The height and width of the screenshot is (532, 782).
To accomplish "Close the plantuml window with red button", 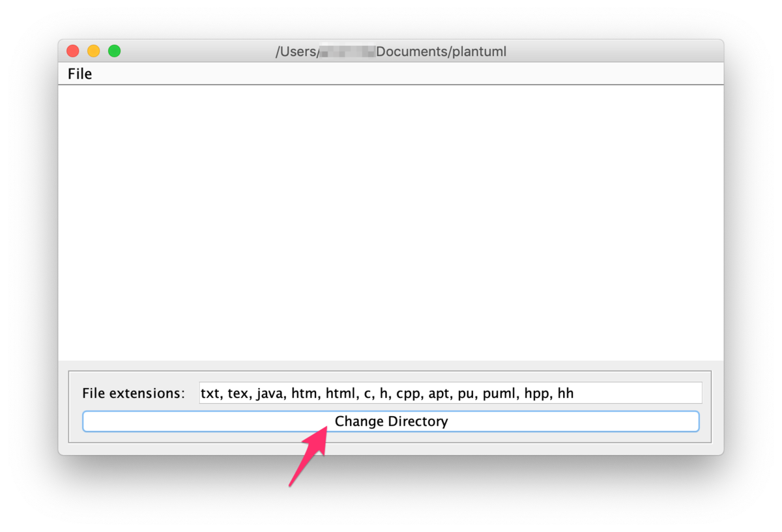I will click(x=73, y=51).
